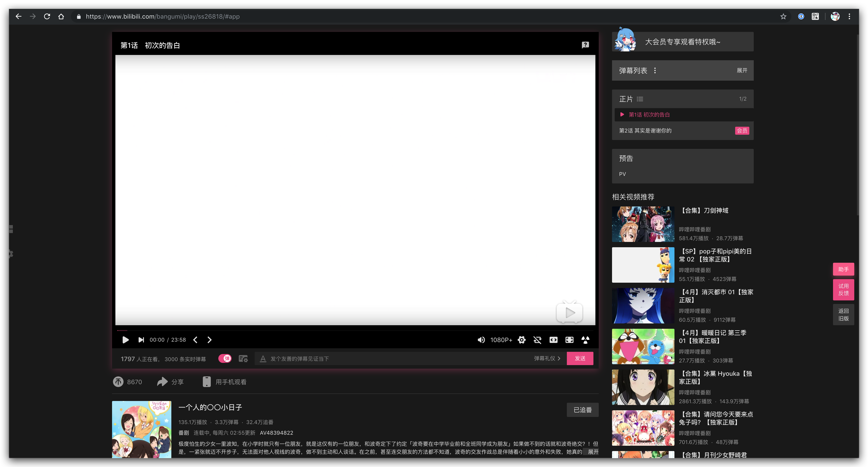Click the radiation-style mini player icon
Viewport: 868px width, 467px height.
click(585, 340)
